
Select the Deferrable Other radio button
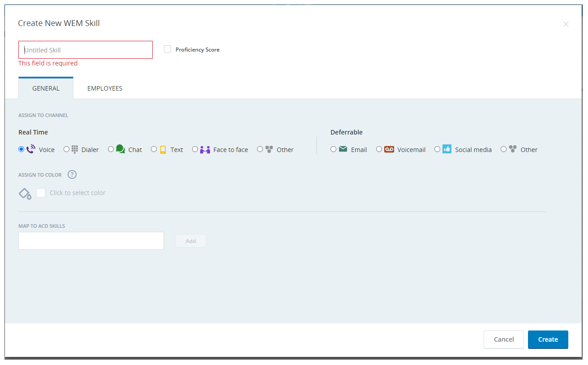tap(504, 149)
